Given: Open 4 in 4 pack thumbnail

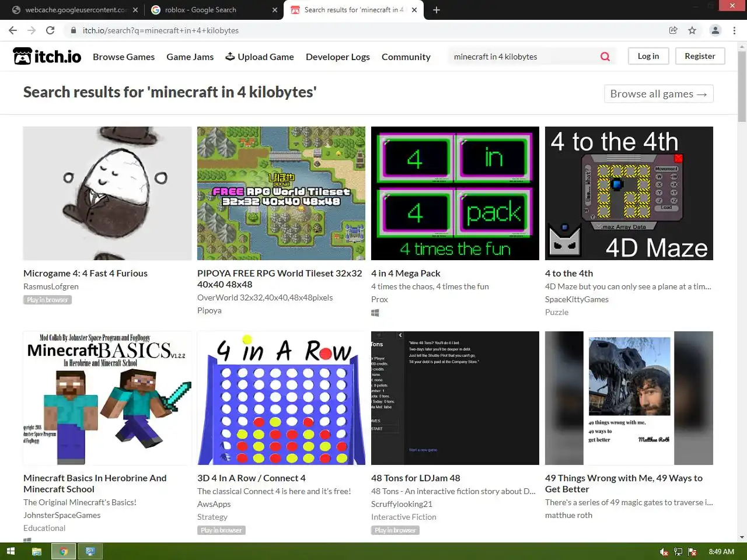Looking at the screenshot, I should pos(455,193).
